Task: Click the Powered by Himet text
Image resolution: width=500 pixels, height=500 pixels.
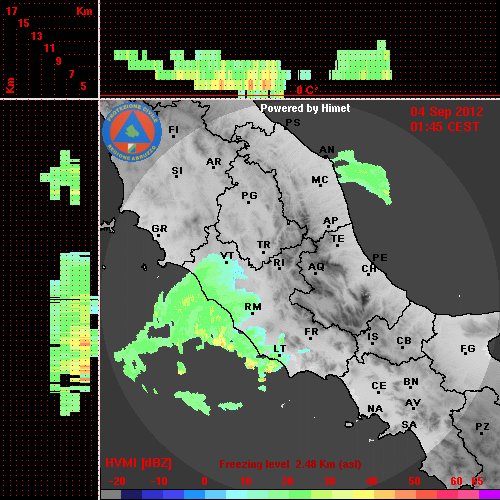Action: [x=305, y=108]
